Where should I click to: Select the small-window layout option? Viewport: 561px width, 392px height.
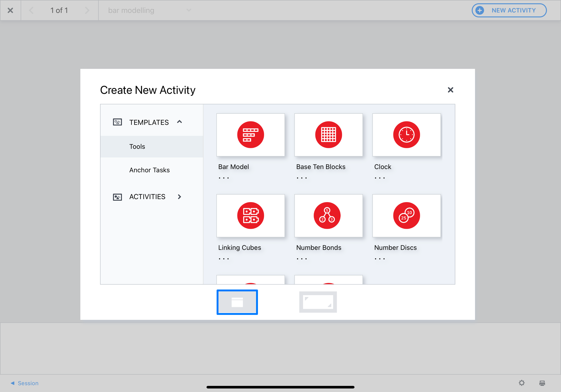point(237,302)
